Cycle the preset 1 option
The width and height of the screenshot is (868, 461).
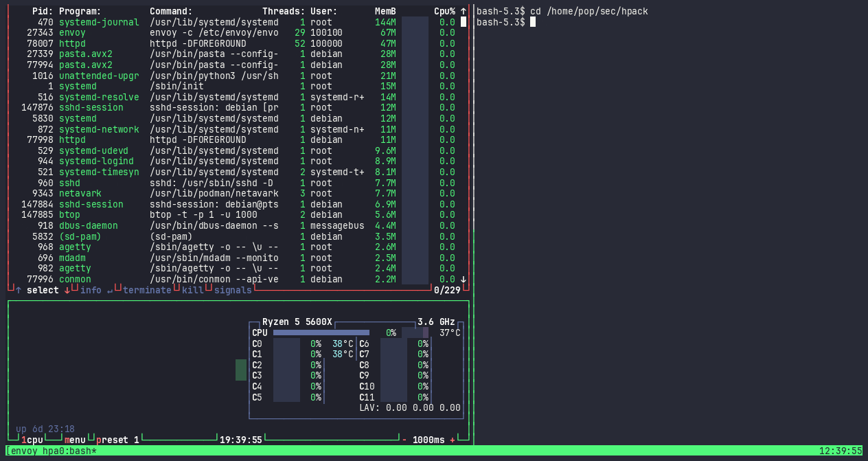117,440
